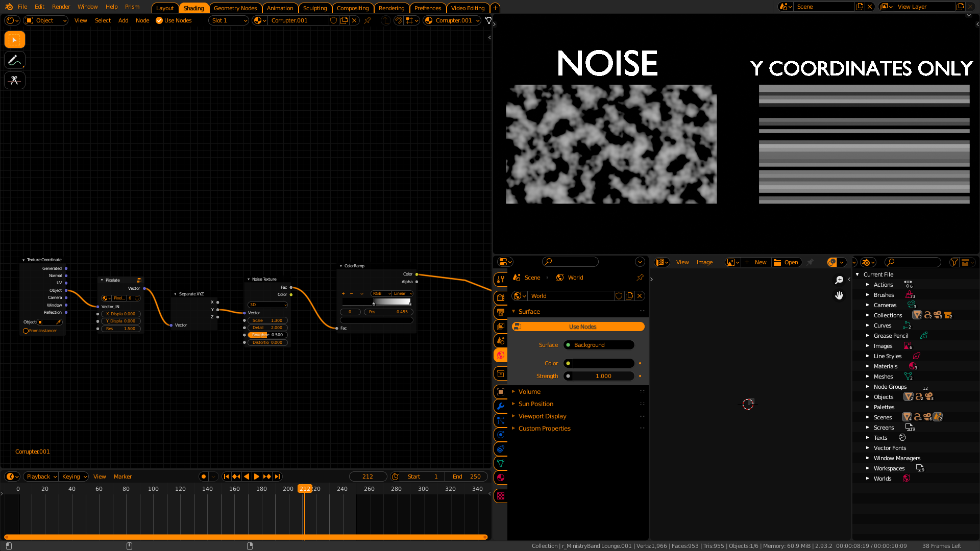Viewport: 980px width, 551px height.
Task: Toggle the World Use Nodes button in Surface panel
Action: (x=578, y=327)
